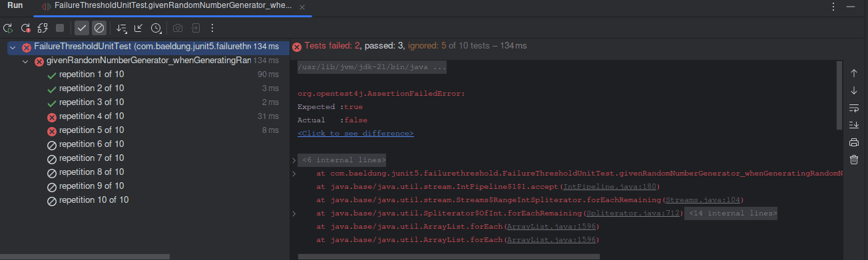868x260 pixels.
Task: Click the scroll to end console icon
Action: [x=854, y=125]
